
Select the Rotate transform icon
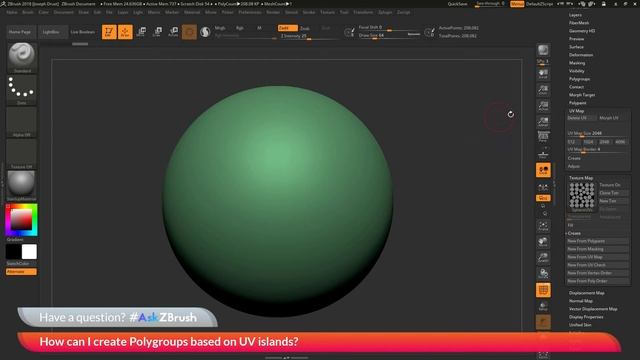click(x=173, y=32)
